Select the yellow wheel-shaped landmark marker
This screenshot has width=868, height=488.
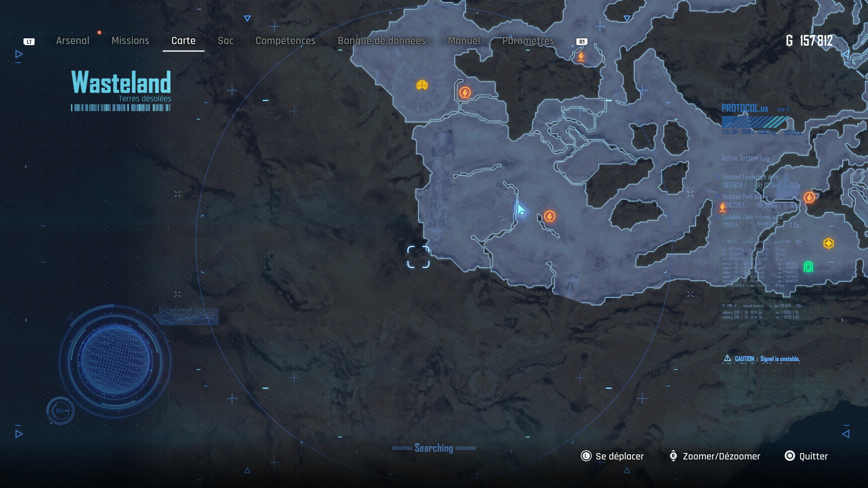[x=422, y=85]
